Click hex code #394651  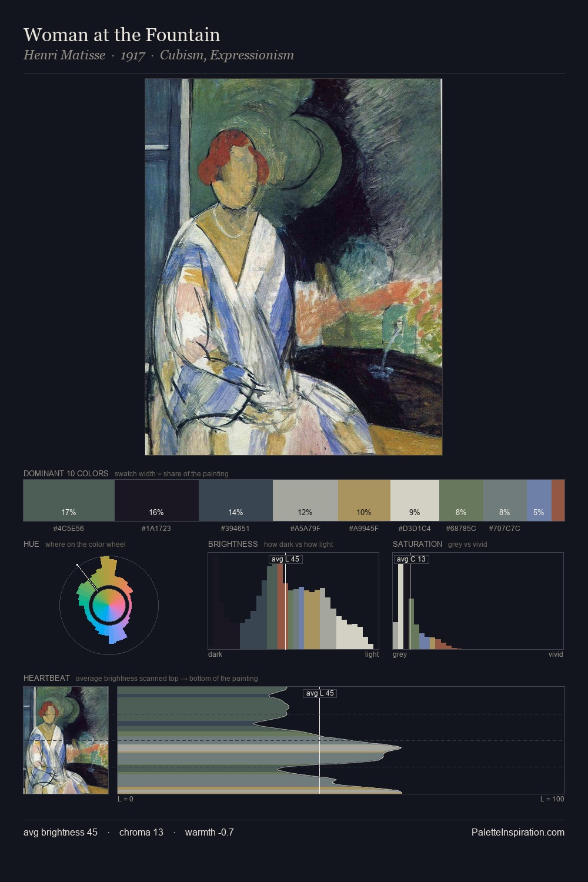pyautogui.click(x=235, y=529)
